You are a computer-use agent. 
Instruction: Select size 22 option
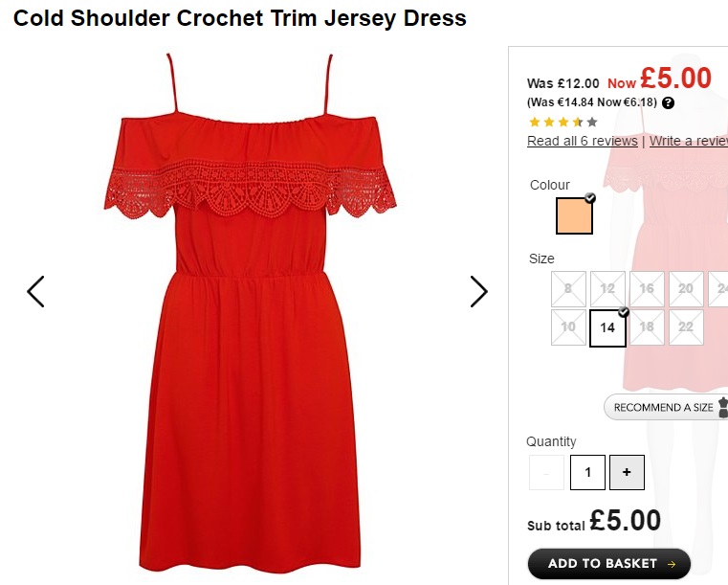click(x=686, y=327)
